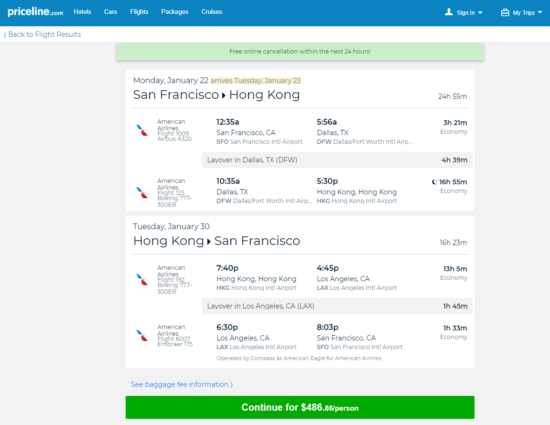This screenshot has height=425, width=550.
Task: Click Continue for $486.86/person button
Action: (300, 407)
